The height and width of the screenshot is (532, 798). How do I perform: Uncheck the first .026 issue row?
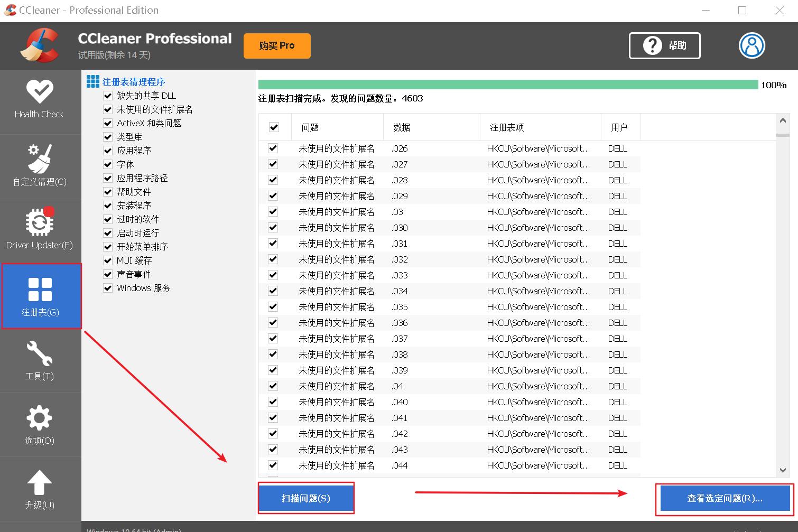point(273,148)
